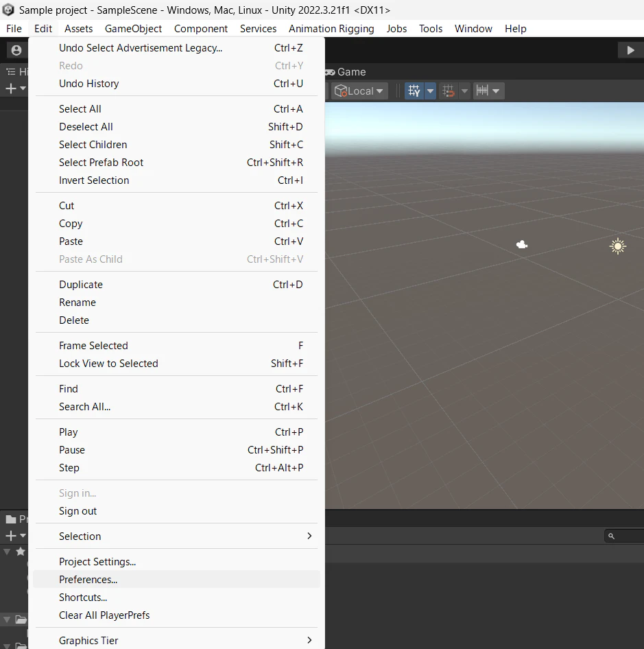Open the Help menu
Screen dimensions: 644x649
coord(515,29)
